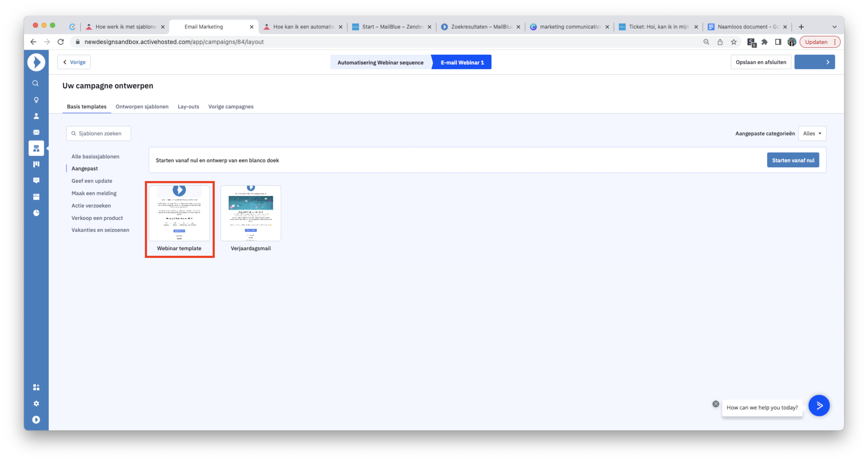The width and height of the screenshot is (868, 462).
Task: Click the Sjablonen zoeken search field
Action: [x=98, y=133]
